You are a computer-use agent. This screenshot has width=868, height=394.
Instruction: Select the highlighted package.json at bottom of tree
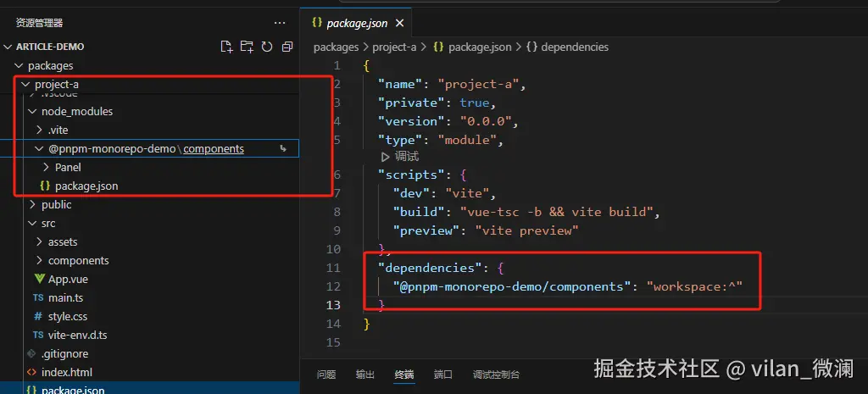coord(149,389)
